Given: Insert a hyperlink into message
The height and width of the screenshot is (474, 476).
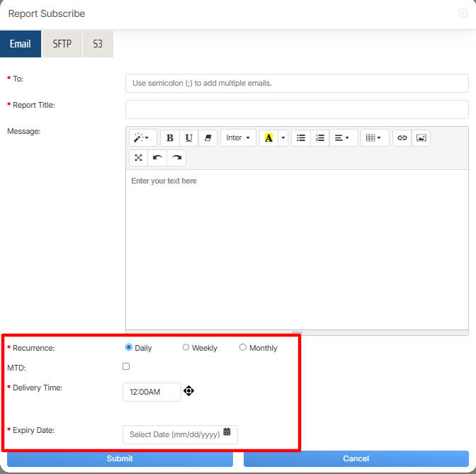Looking at the screenshot, I should click(x=402, y=138).
